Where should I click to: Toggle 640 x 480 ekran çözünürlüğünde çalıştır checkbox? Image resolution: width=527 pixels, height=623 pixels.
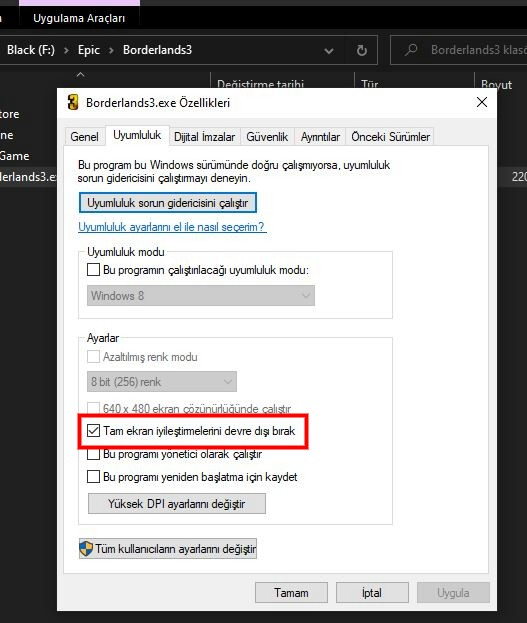click(x=93, y=408)
